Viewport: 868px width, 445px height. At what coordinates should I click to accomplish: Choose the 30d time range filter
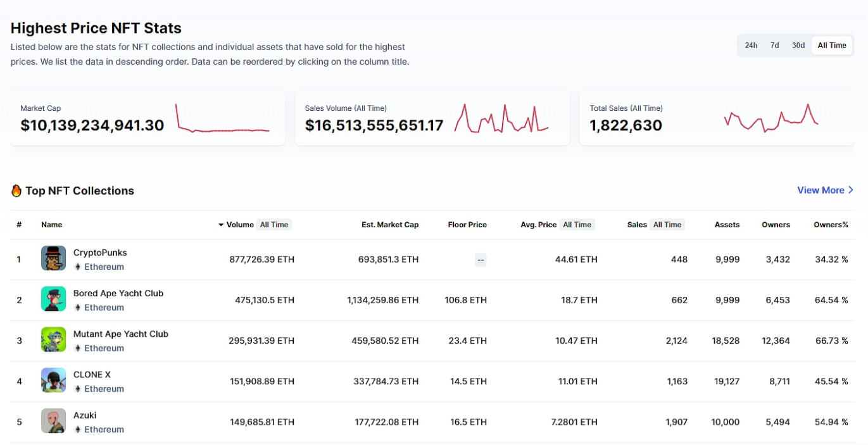tap(798, 46)
